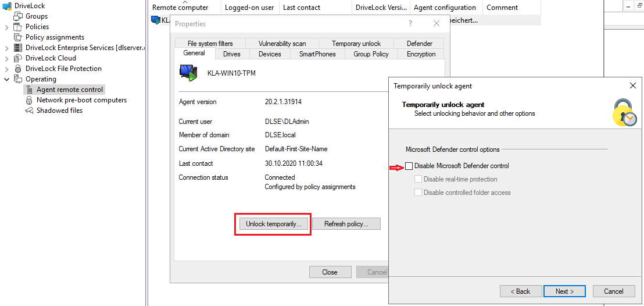The height and width of the screenshot is (306, 644).
Task: Expand the DriveLock Cloud node
Action: (x=6, y=58)
